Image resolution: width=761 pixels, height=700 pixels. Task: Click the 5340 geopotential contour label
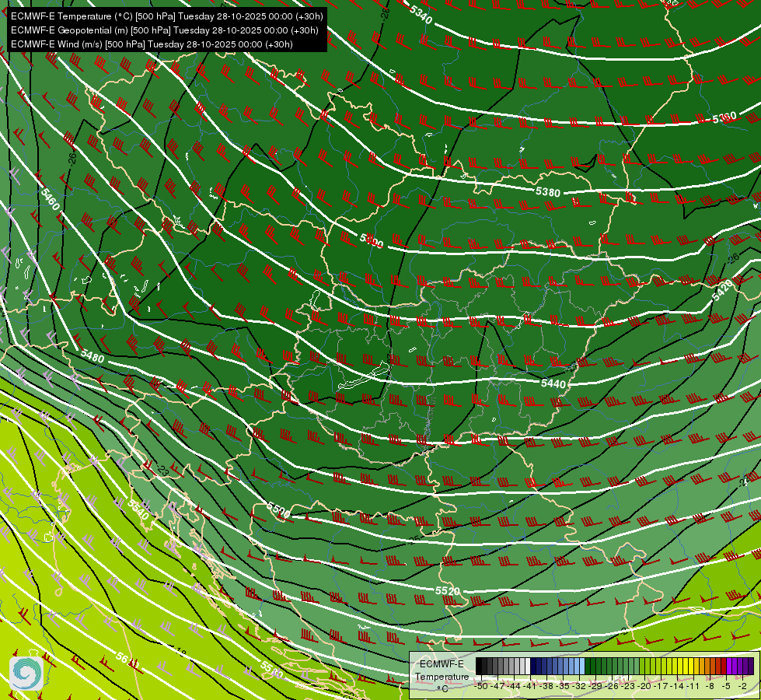pos(421,15)
